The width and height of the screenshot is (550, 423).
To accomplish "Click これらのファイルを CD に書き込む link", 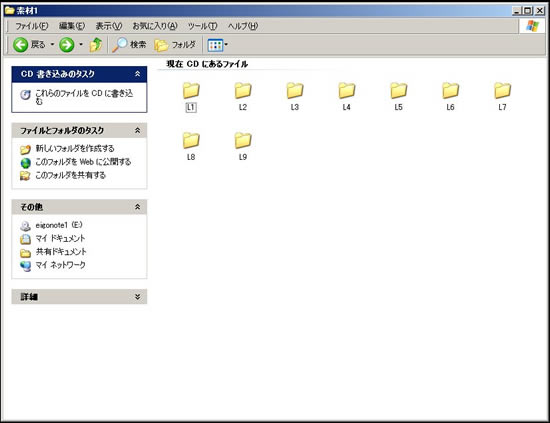I will coord(84,97).
